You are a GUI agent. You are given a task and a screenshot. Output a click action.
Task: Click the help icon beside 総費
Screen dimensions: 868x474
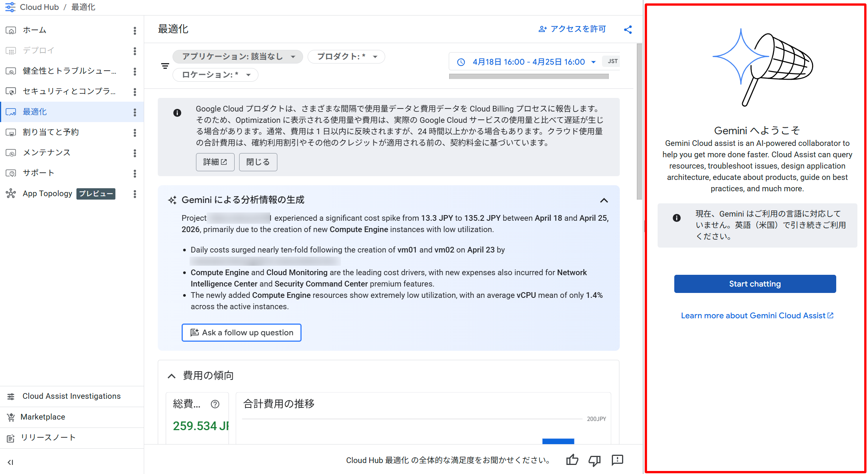tap(215, 404)
